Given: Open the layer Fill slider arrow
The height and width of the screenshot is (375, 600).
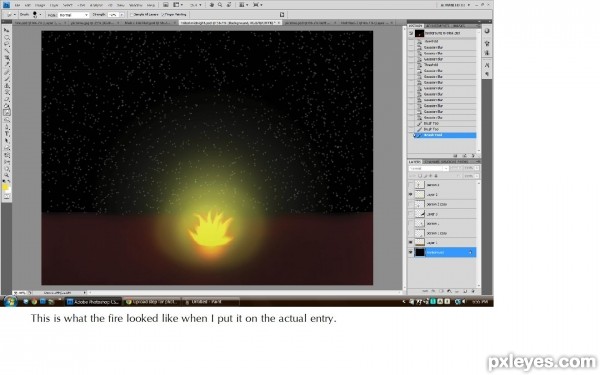Looking at the screenshot, I should [x=477, y=176].
